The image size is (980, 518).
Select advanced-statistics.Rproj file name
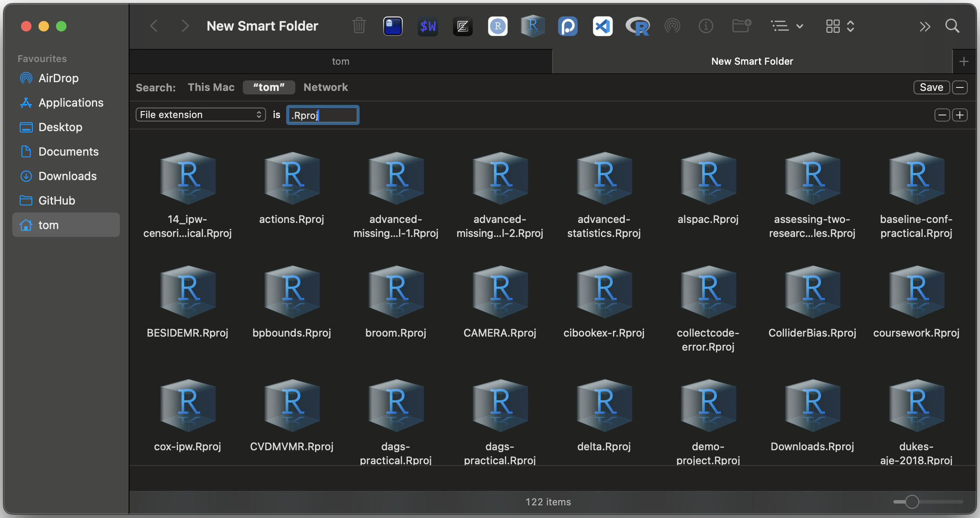click(604, 226)
